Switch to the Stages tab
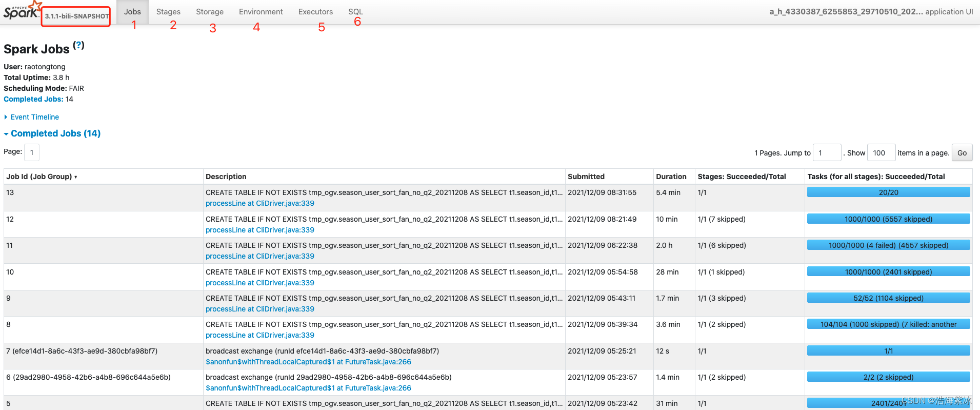This screenshot has height=410, width=980. click(x=168, y=12)
